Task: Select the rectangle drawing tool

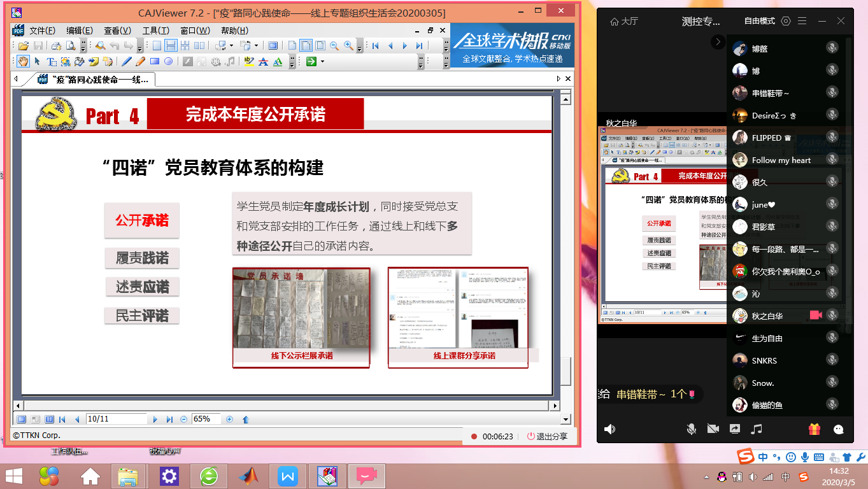Action: pos(154,62)
